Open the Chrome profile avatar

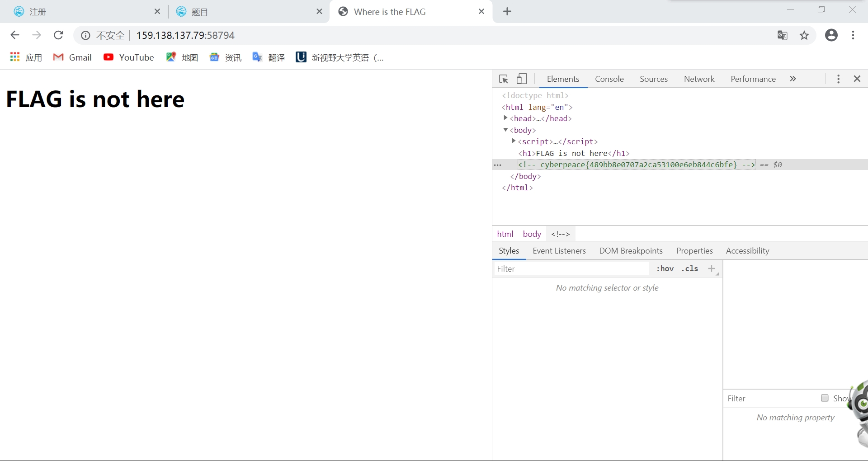click(x=831, y=35)
